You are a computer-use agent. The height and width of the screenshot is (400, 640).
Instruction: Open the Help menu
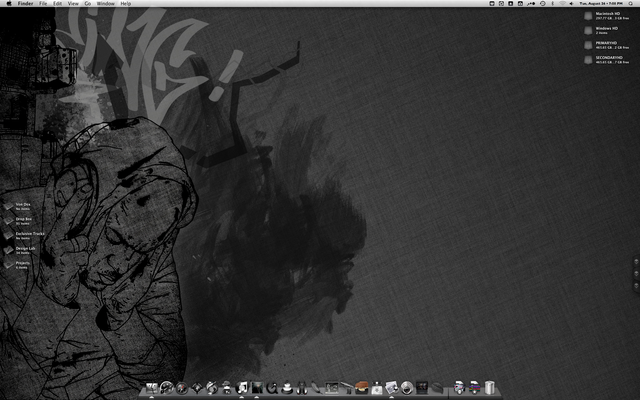tap(125, 4)
